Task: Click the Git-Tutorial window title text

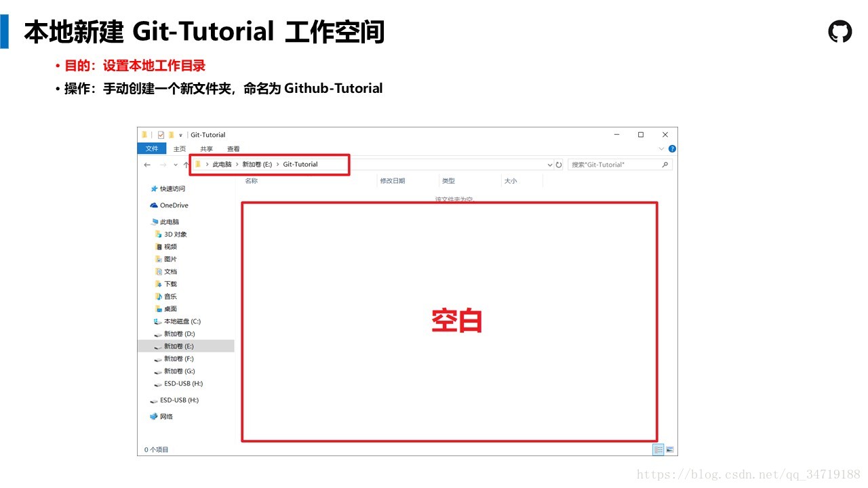Action: pos(208,135)
